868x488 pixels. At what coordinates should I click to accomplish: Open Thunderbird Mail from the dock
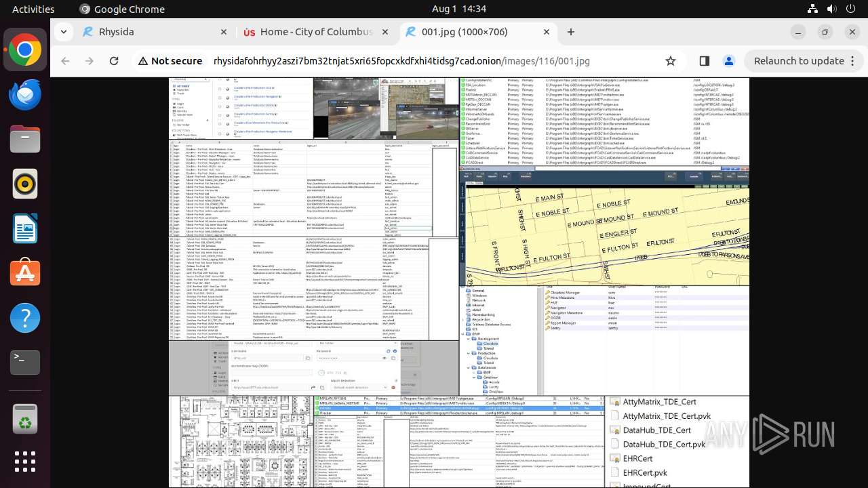[25, 95]
